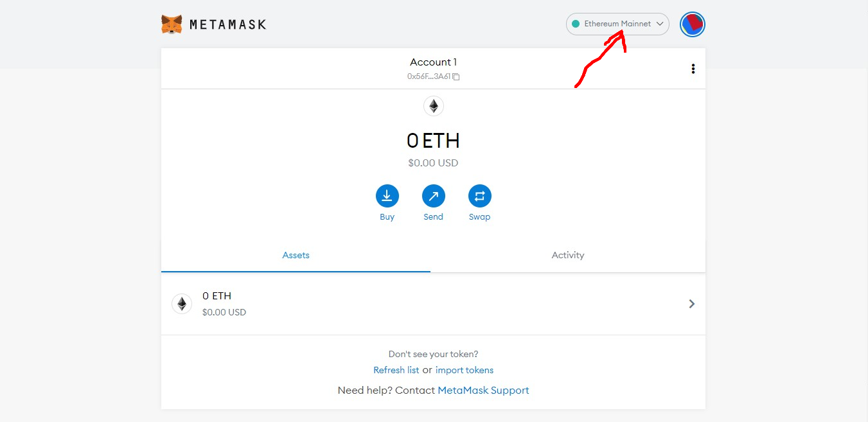Viewport: 868px width, 422px height.
Task: Click the ETH token icon in the asset row
Action: [182, 304]
